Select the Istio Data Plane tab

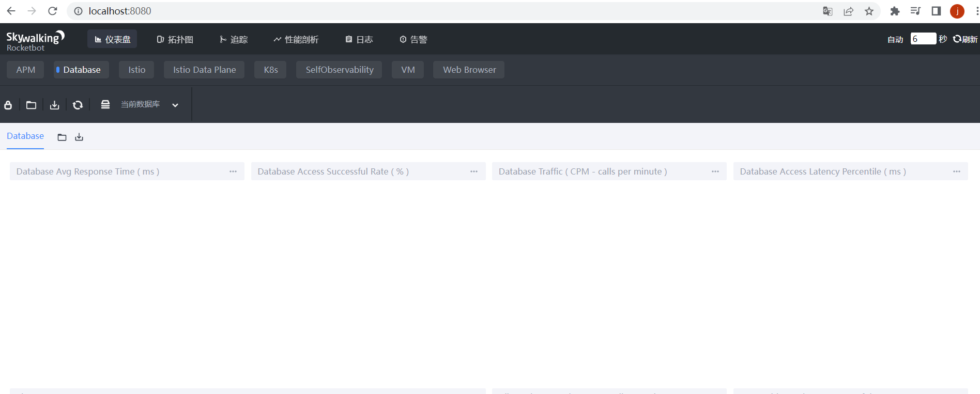pos(204,70)
